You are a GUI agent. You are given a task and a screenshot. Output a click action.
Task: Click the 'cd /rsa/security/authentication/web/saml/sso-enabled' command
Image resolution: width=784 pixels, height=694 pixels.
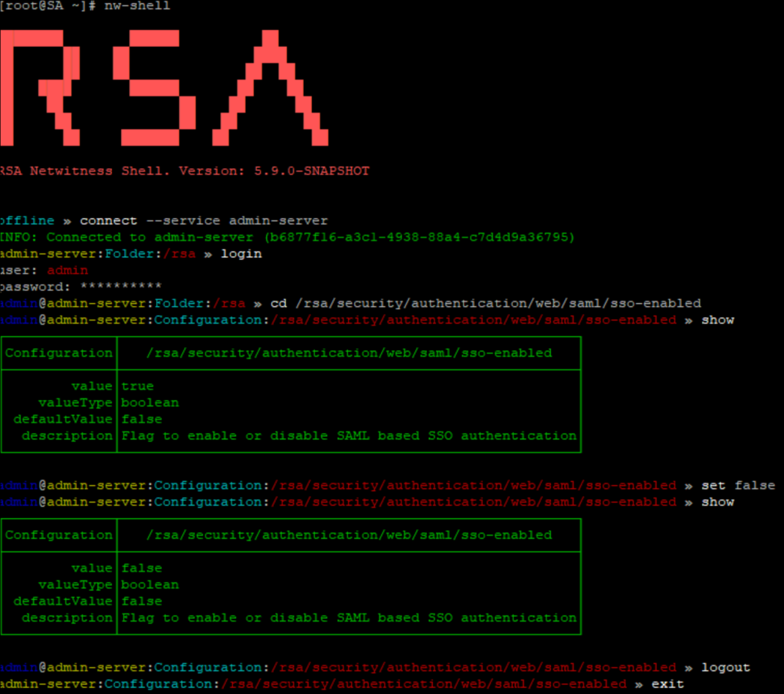tap(485, 303)
